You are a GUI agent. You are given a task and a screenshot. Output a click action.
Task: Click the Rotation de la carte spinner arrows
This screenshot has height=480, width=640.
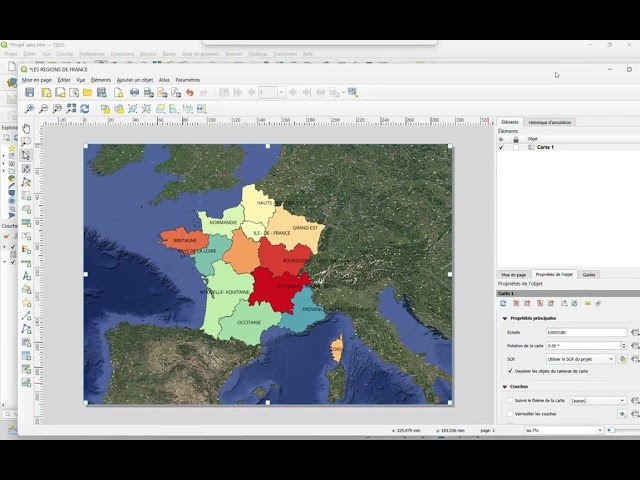pyautogui.click(x=624, y=346)
